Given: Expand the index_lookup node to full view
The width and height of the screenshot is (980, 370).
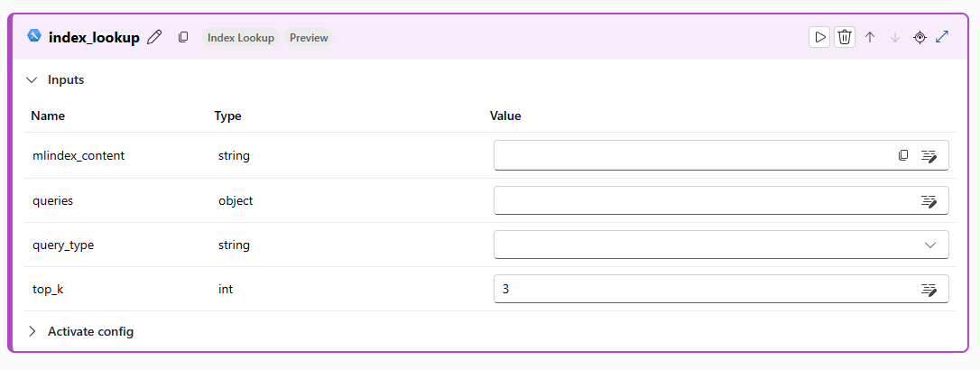Looking at the screenshot, I should [942, 37].
